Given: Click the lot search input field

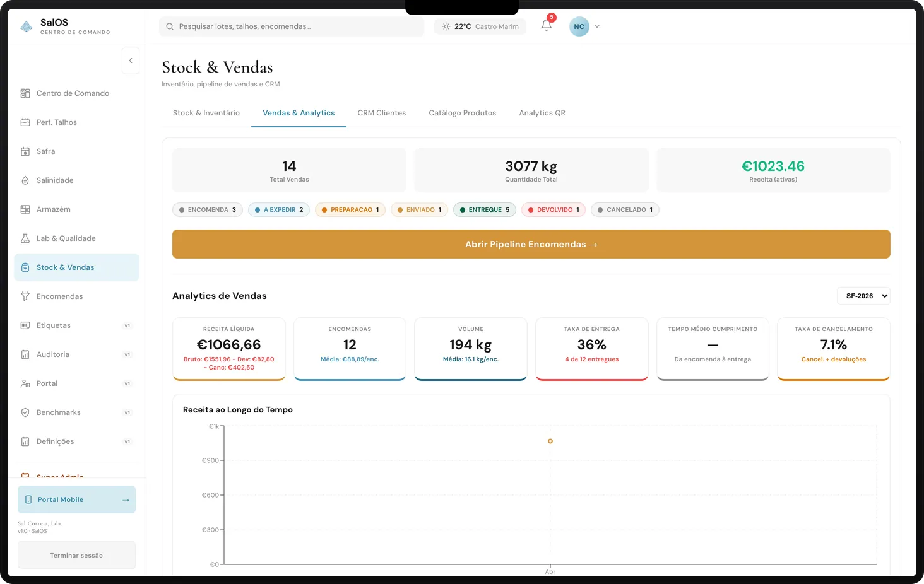Looking at the screenshot, I should 292,26.
